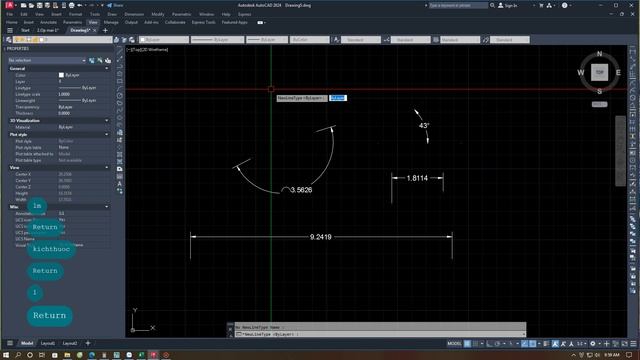Open the Autodesk App Store cart icon
This screenshot has height=360, width=640.
point(541,5)
